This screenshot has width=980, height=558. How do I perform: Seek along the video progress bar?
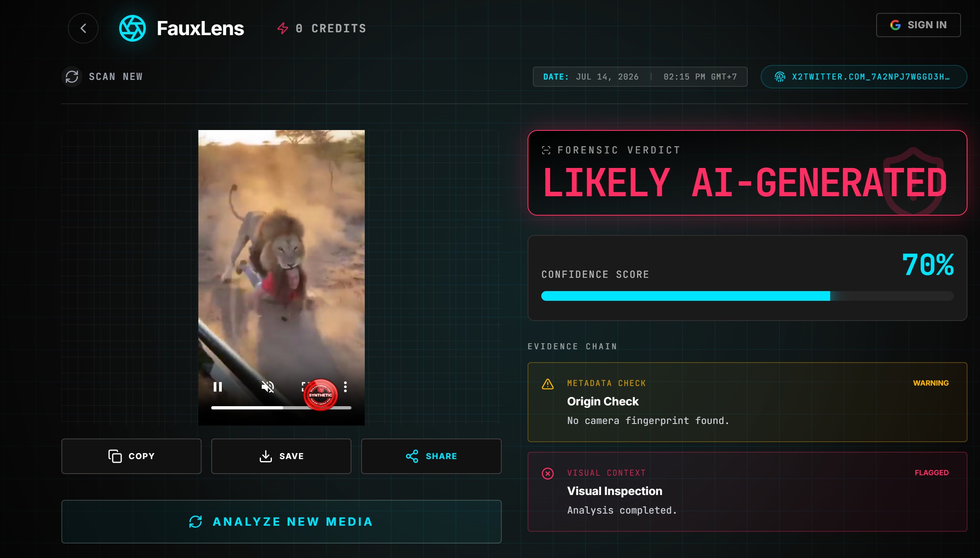point(281,408)
